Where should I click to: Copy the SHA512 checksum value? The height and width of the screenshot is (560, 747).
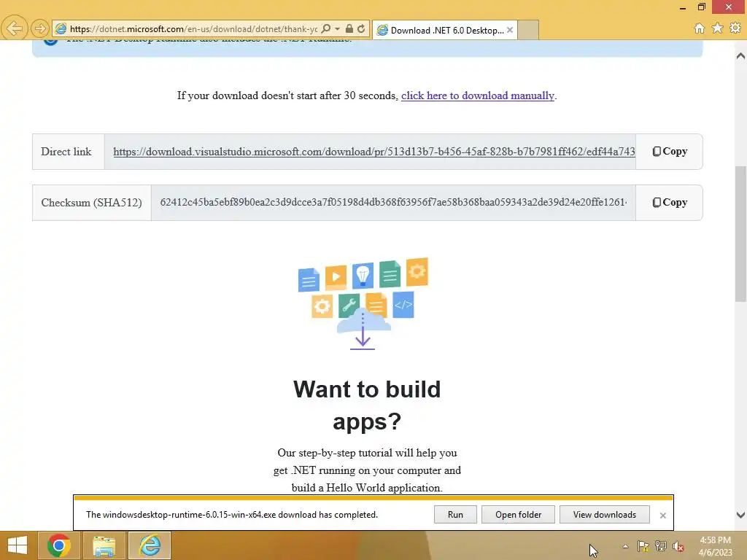(670, 203)
